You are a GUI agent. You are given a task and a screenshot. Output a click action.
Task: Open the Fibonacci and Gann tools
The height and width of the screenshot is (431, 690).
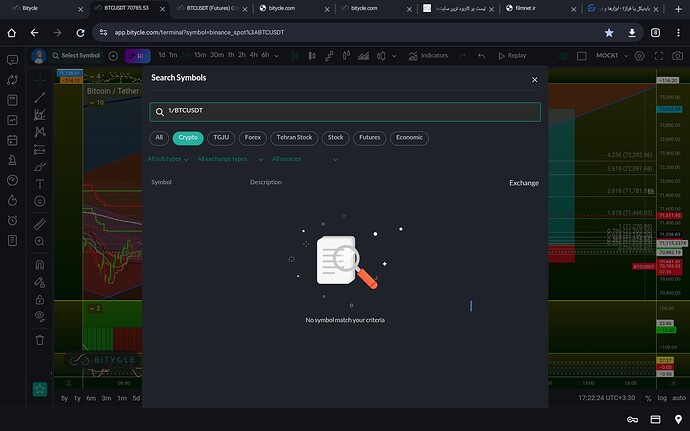40,114
